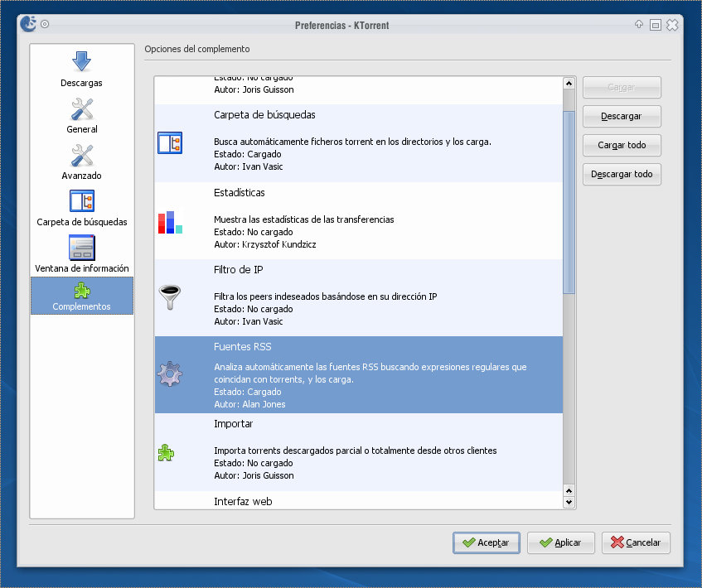Open the General settings section
This screenshot has width=702, height=588.
point(81,116)
